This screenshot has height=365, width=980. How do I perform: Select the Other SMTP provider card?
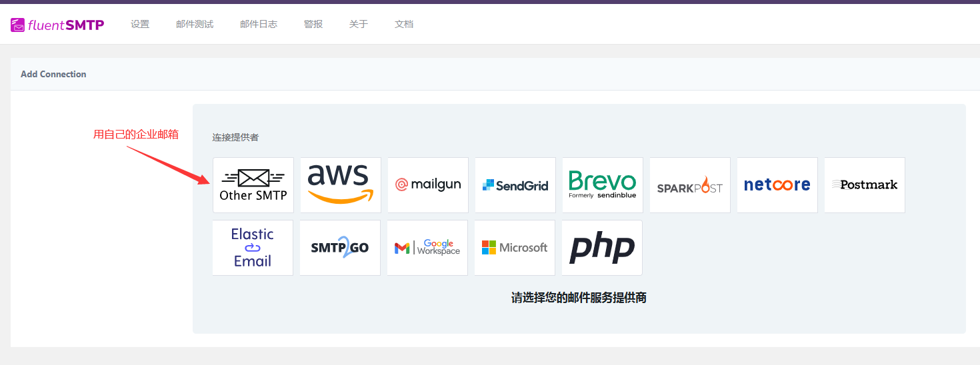pyautogui.click(x=253, y=185)
